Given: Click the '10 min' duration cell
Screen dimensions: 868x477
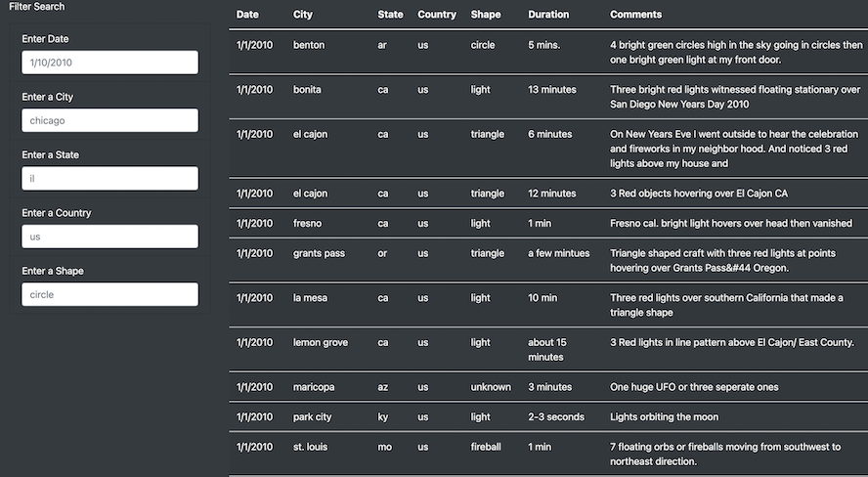Looking at the screenshot, I should (542, 298).
